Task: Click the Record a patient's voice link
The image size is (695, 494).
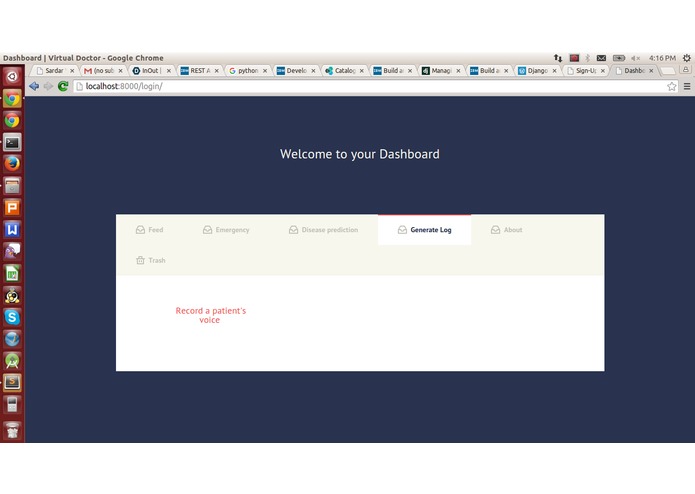Action: pos(211,315)
